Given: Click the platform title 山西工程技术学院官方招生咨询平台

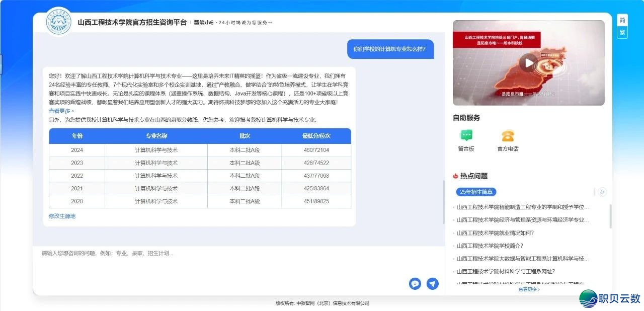Looking at the screenshot, I should (132, 22).
